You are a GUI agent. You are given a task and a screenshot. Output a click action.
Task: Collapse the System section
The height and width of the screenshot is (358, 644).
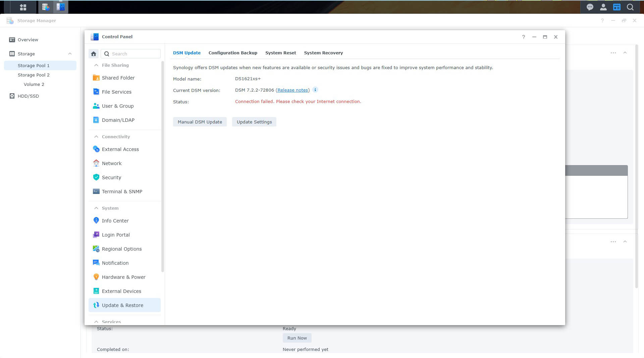(x=96, y=208)
